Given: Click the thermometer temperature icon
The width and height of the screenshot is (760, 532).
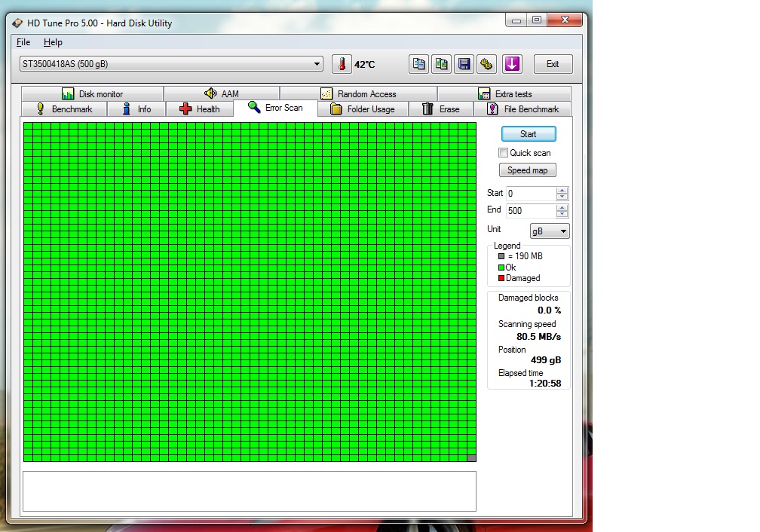Looking at the screenshot, I should coord(342,64).
